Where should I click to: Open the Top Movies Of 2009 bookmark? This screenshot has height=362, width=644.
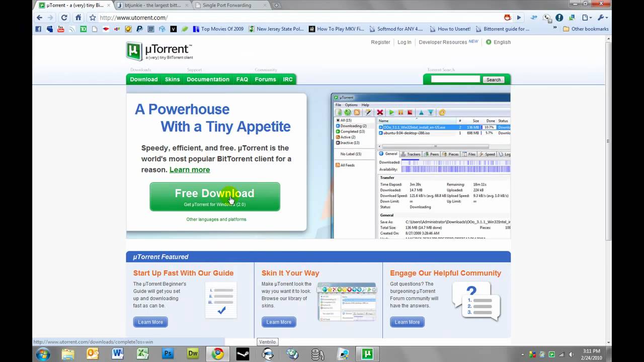(x=218, y=29)
